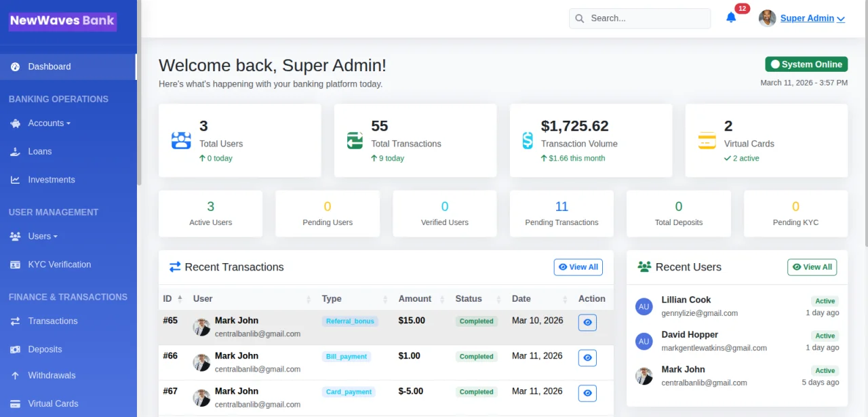This screenshot has height=417, width=868.
Task: Click the Pending KYC stat card
Action: (795, 214)
